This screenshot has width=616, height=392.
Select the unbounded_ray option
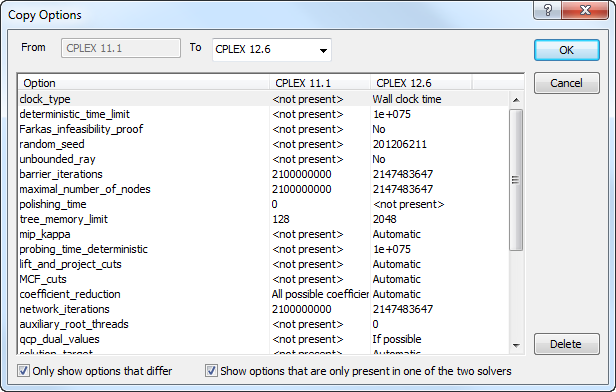click(x=263, y=159)
